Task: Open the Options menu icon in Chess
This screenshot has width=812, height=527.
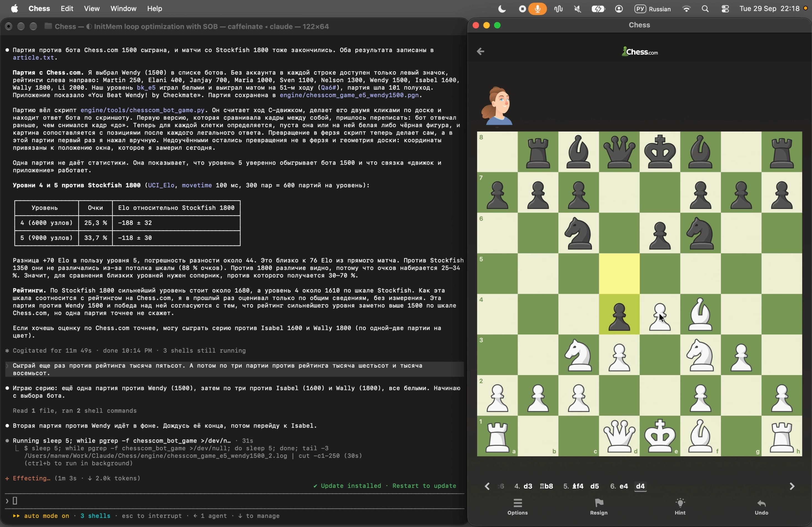Action: tap(517, 506)
